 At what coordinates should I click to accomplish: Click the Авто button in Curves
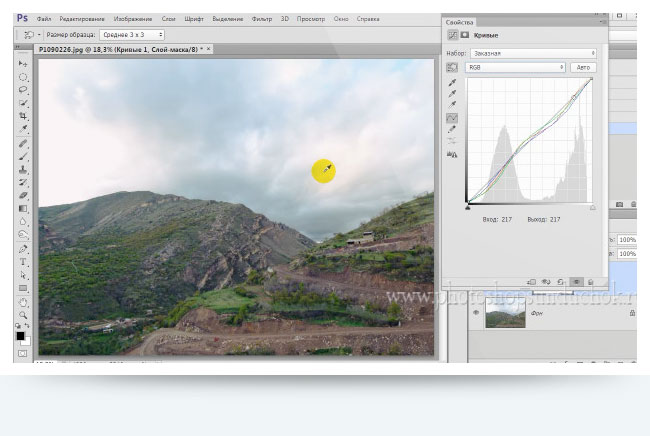click(x=583, y=67)
